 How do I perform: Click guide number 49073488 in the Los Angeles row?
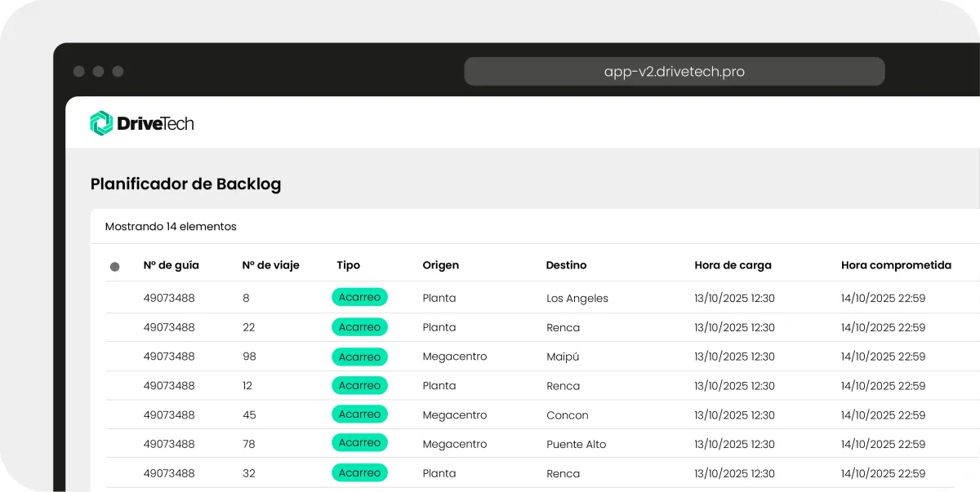pyautogui.click(x=169, y=298)
